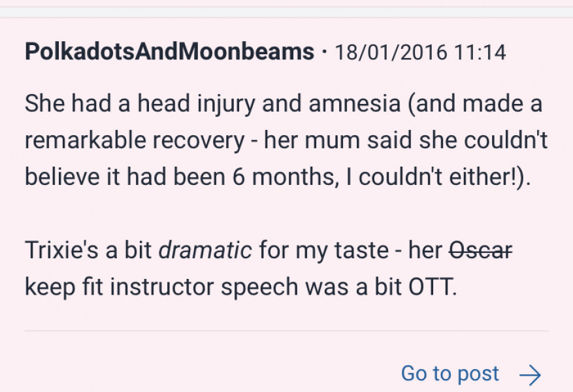Click the "Go to post" link
The width and height of the screenshot is (573, 392).
[450, 374]
